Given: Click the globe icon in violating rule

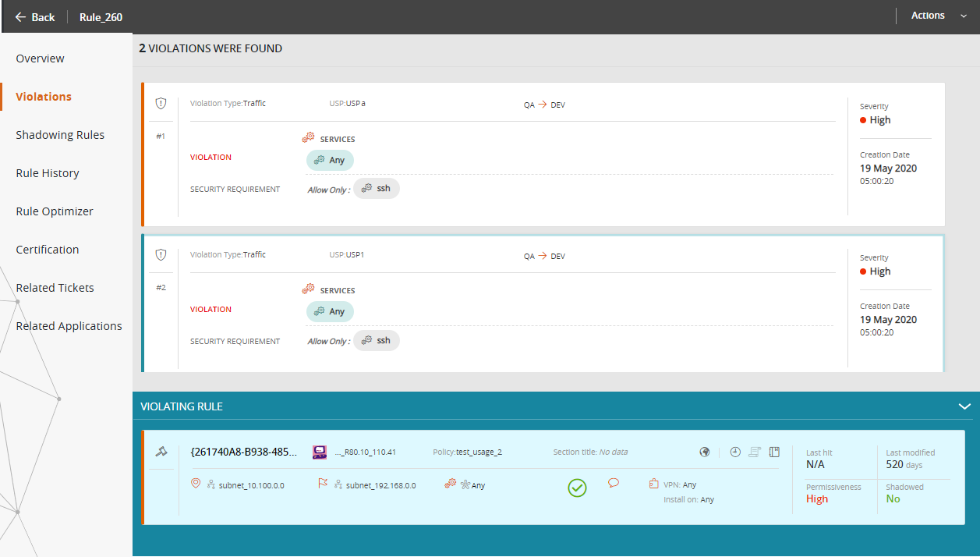Looking at the screenshot, I should point(705,452).
